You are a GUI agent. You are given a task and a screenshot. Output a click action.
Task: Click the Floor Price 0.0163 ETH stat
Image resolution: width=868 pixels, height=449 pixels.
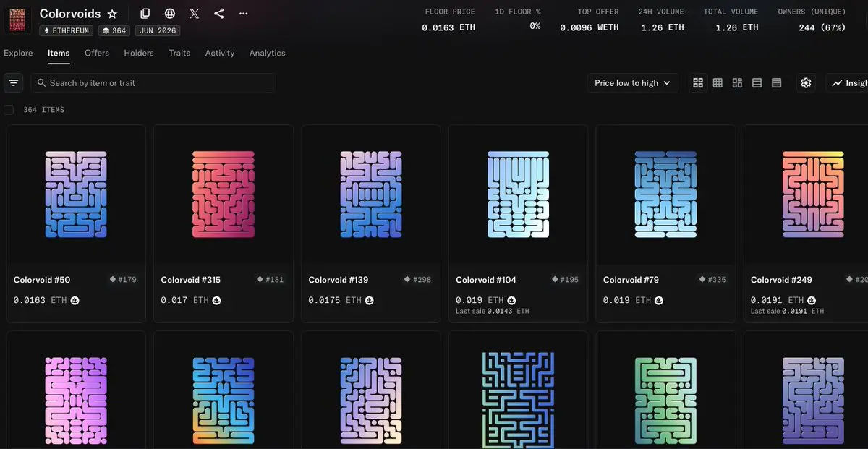tap(449, 20)
